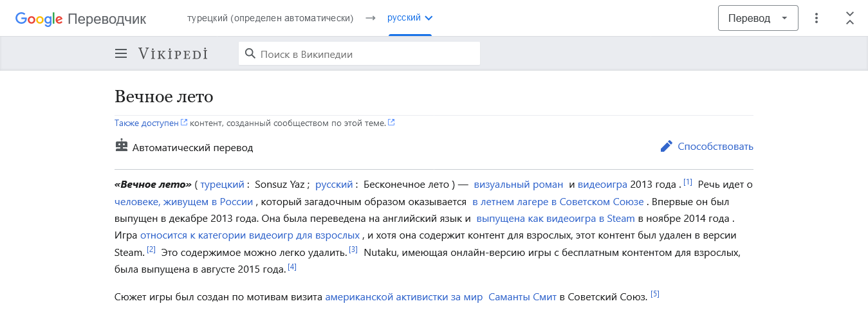Open the выпущена как видеоигра в Steam link
The image size is (868, 317).
[x=555, y=219]
